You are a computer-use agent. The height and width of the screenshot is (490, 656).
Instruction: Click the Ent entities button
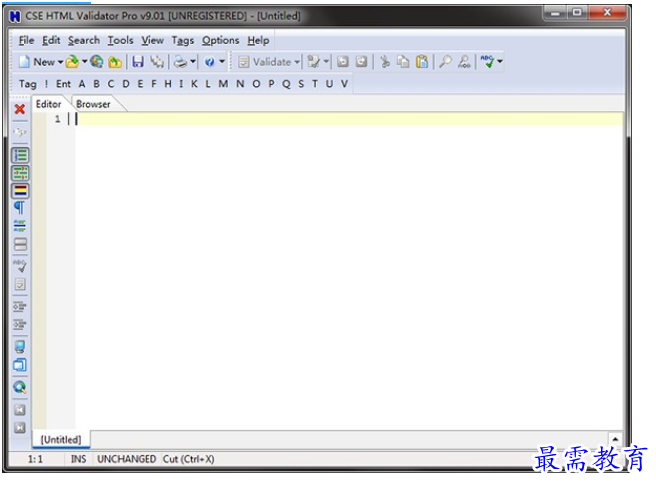(63, 84)
